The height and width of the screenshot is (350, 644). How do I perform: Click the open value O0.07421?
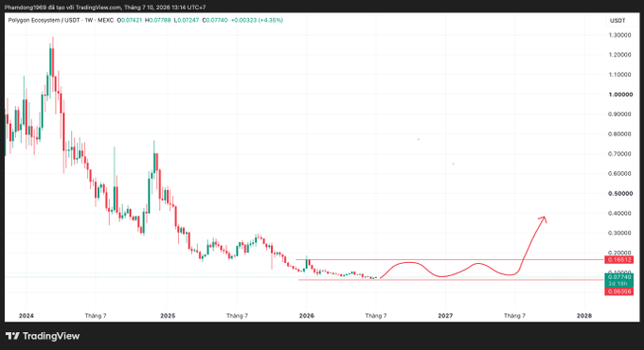click(x=130, y=20)
